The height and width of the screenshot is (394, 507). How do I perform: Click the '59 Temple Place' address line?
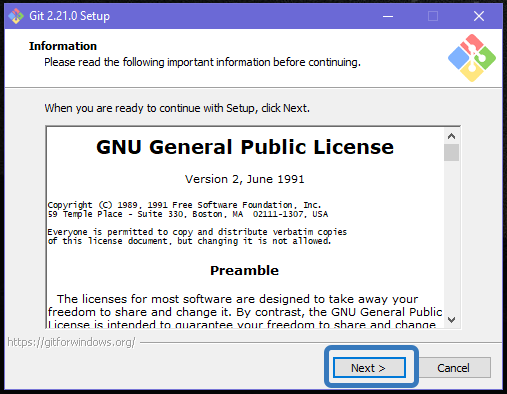click(x=188, y=214)
